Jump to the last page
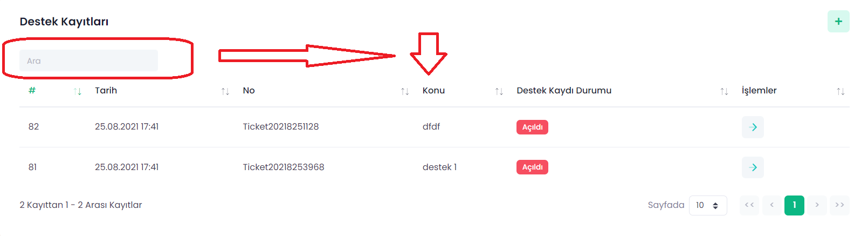 click(x=839, y=205)
